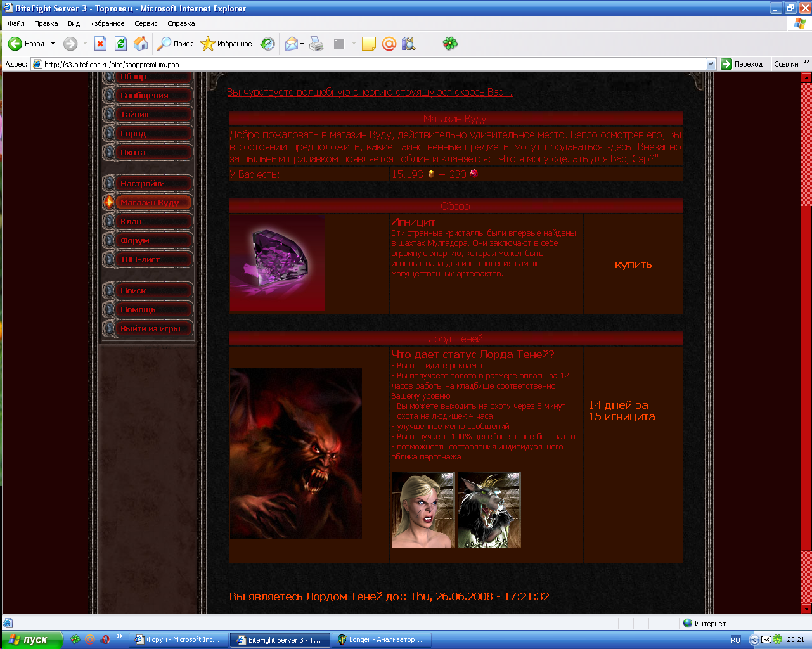Open the Избранное menu in menu bar
This screenshot has width=812, height=649.
pyautogui.click(x=107, y=23)
